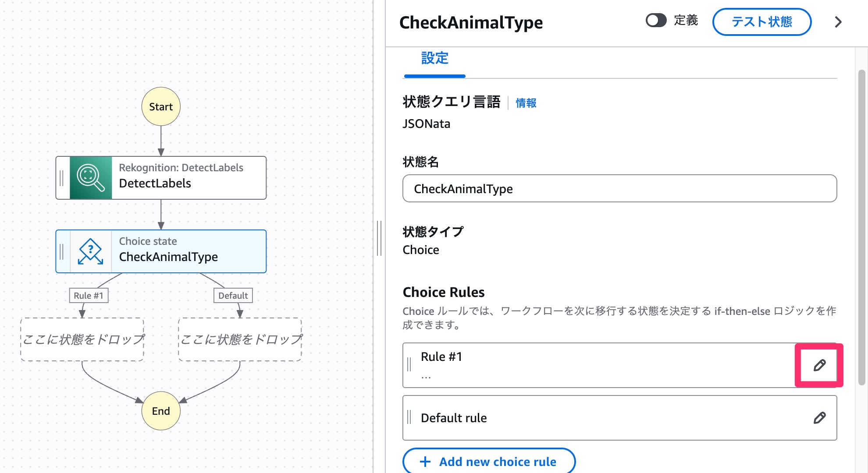Select the Default branch label
Image resolution: width=868 pixels, height=473 pixels.
pyautogui.click(x=233, y=296)
